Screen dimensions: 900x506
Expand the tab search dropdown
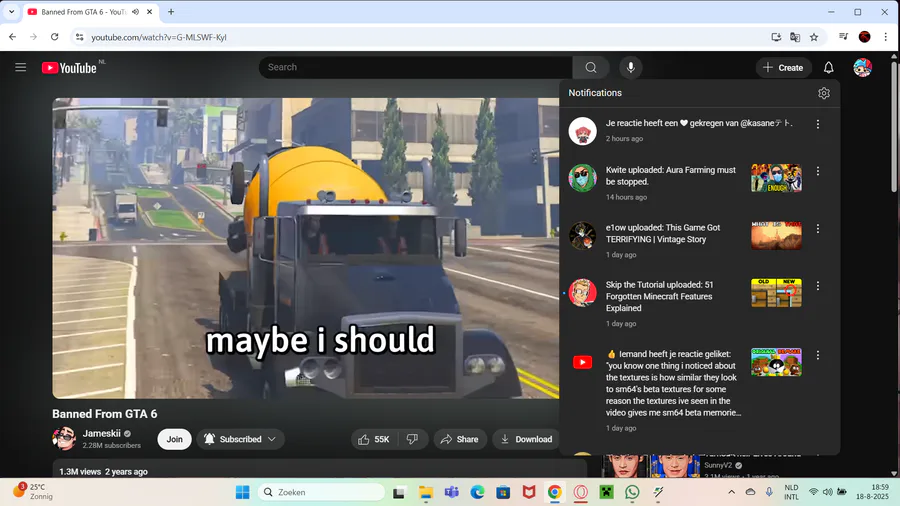(11, 11)
